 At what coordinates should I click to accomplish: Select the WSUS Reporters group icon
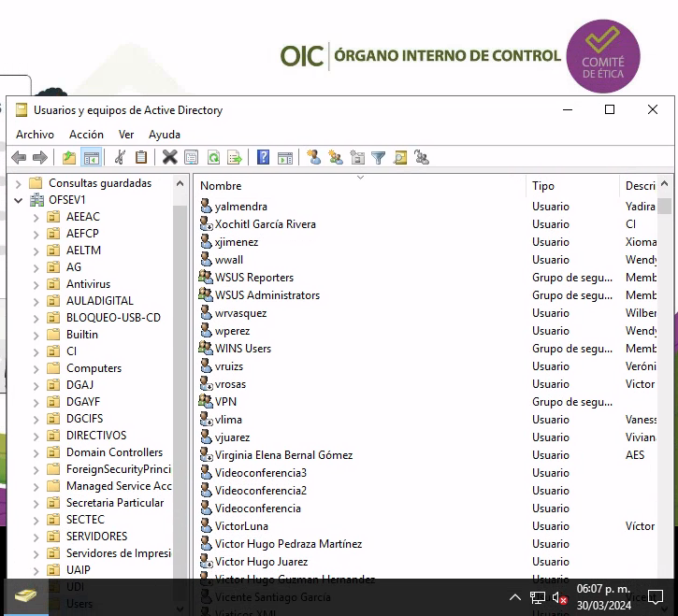point(206,277)
